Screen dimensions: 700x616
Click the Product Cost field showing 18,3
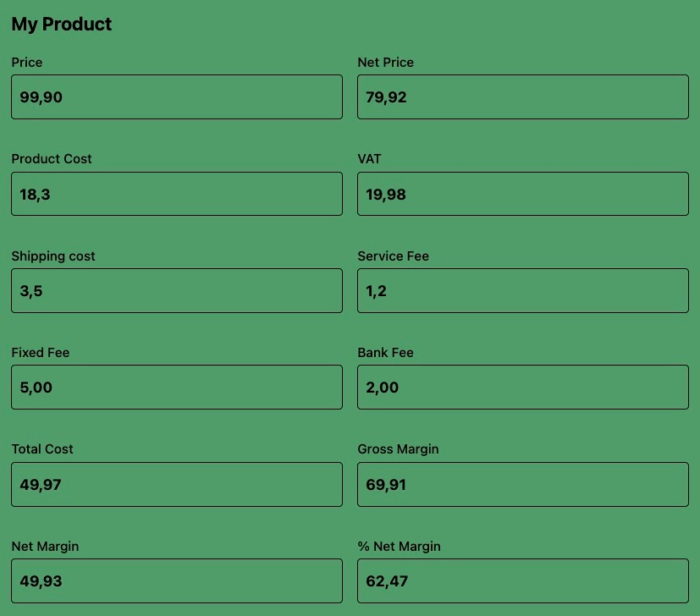point(176,193)
